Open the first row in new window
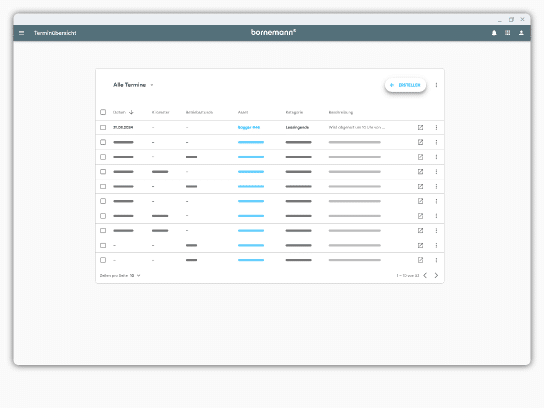This screenshot has height=408, width=544. (x=420, y=127)
